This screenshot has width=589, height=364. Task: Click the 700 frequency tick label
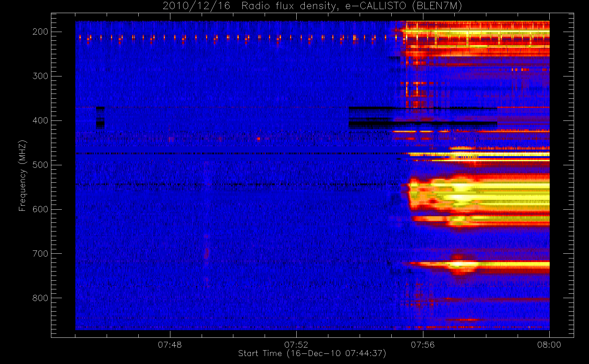pyautogui.click(x=40, y=254)
